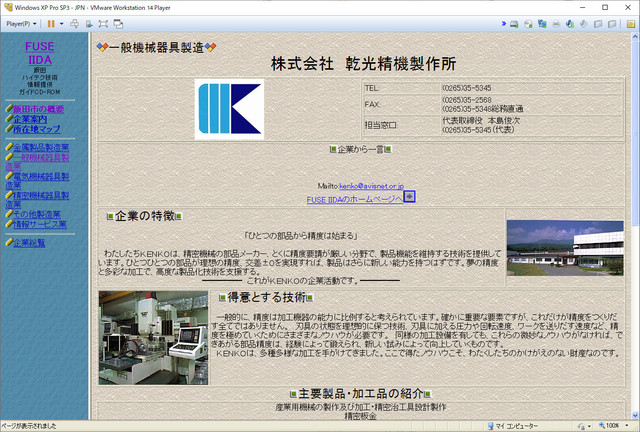Click the active sound card device icon
The width and height of the screenshot is (640, 432).
[570, 24]
